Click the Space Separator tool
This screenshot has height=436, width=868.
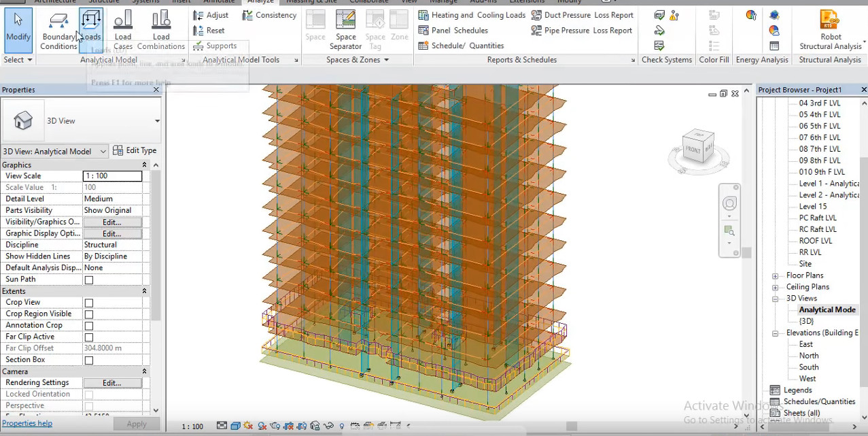click(x=345, y=31)
